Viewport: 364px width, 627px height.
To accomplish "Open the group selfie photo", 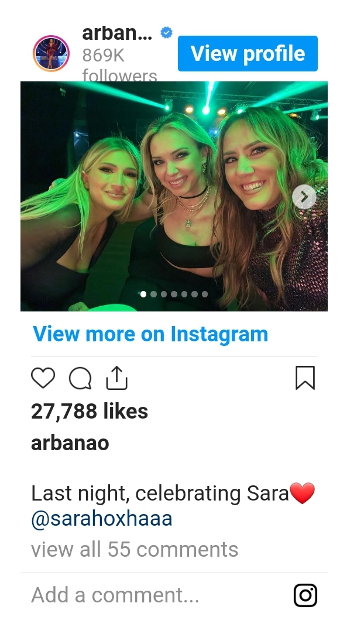I will click(174, 196).
